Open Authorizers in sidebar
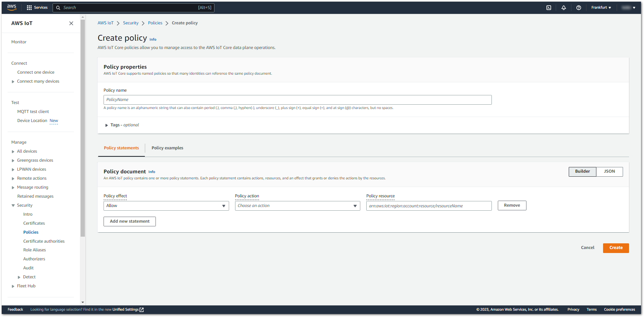This screenshot has width=644, height=317. pos(34,259)
